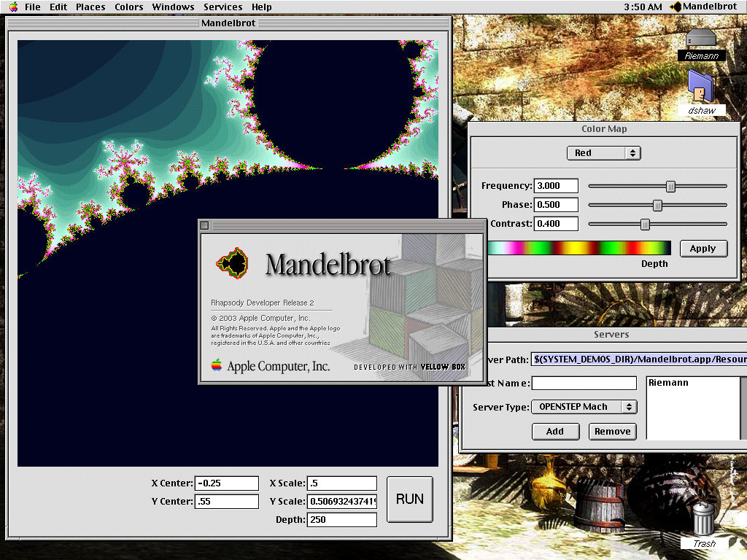The width and height of the screenshot is (747, 560).
Task: Click the Phase value field
Action: (556, 205)
